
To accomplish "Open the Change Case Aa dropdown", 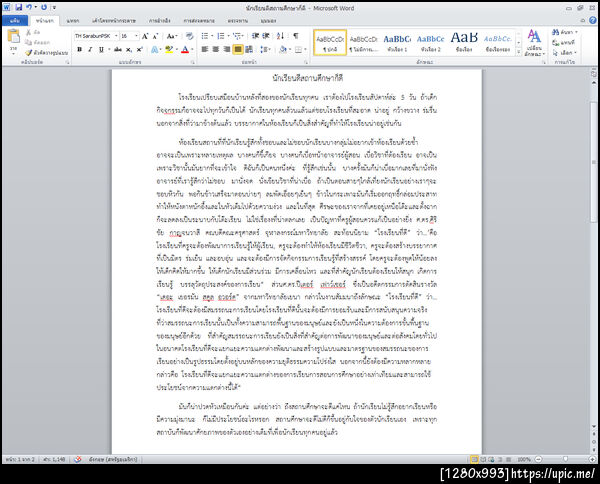I will pos(172,36).
